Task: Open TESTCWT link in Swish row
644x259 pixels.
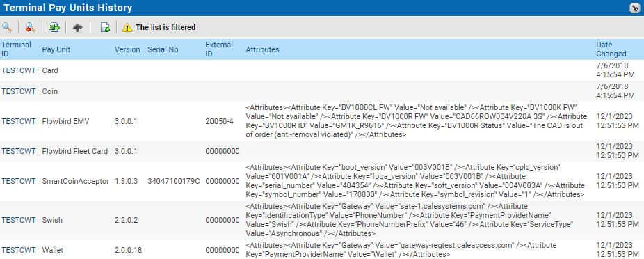Action: coord(19,220)
